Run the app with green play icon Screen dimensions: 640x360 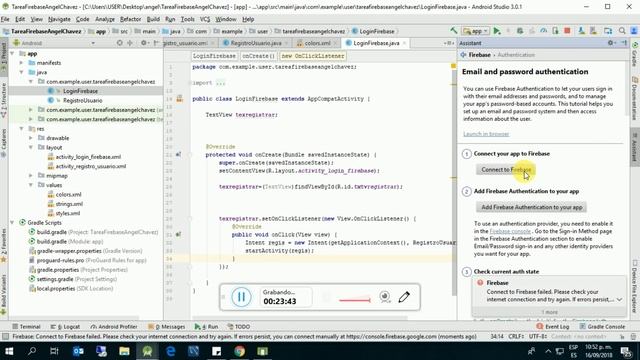(x=497, y=31)
